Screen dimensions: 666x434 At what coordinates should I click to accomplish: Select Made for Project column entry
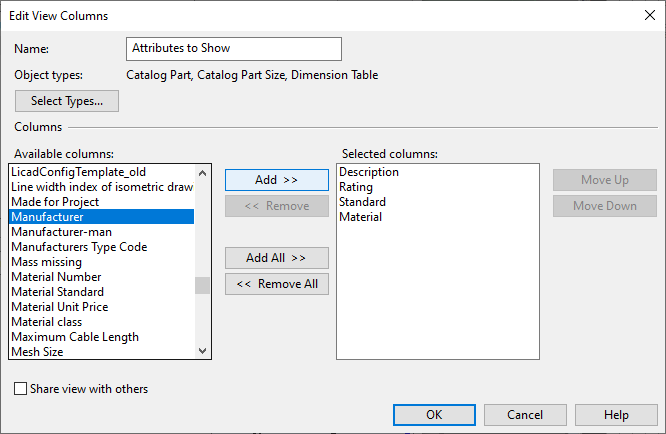(x=55, y=202)
